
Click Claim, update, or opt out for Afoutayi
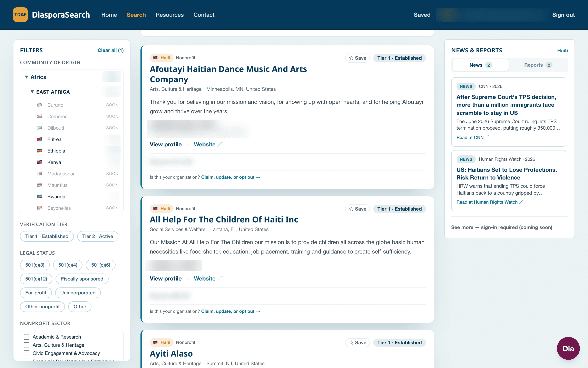pos(231,177)
